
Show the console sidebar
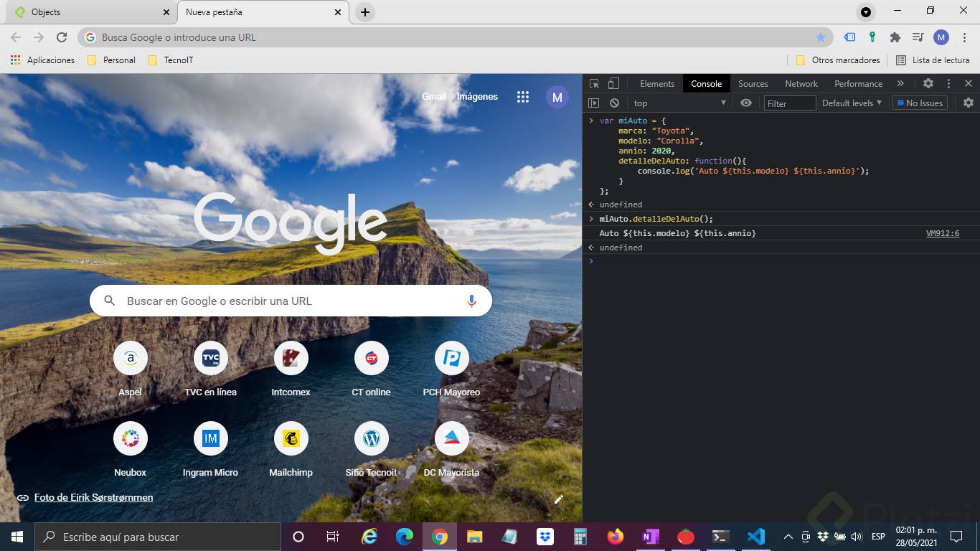point(593,103)
